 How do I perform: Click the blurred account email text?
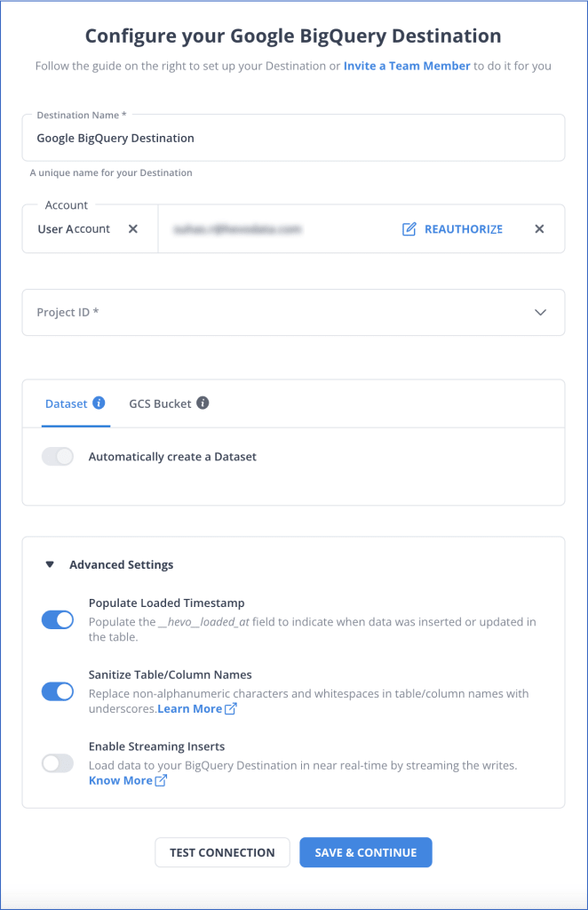coord(237,229)
